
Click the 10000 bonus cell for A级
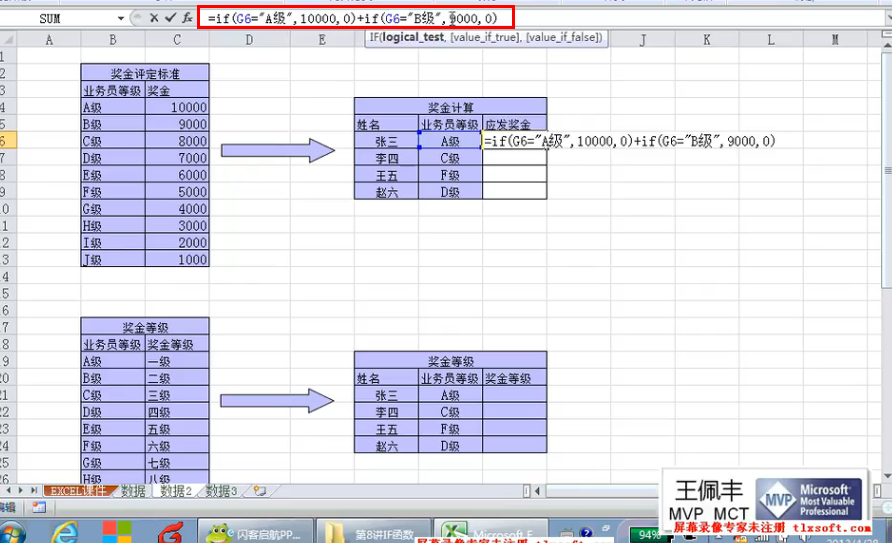(x=177, y=108)
